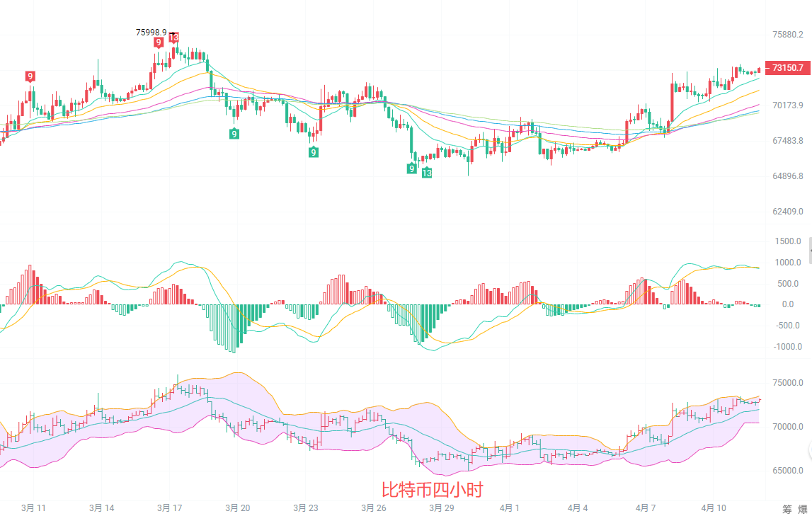Viewport: 812px width, 516px height.
Task: Click the 75998.9 high price label
Action: click(x=151, y=32)
